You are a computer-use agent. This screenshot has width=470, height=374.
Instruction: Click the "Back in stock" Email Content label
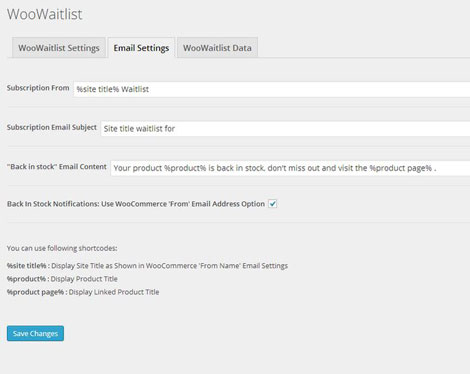pos(57,167)
